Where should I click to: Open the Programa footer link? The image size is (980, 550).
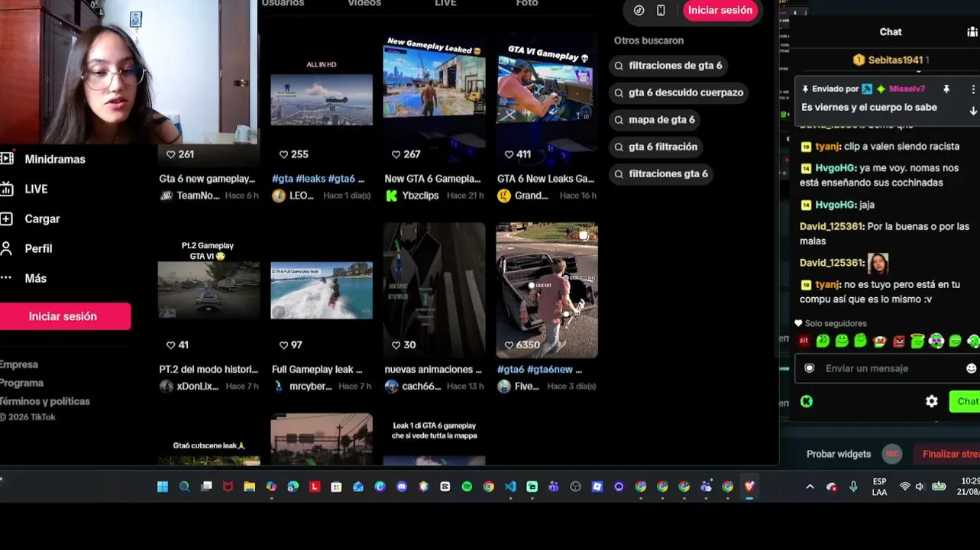21,383
